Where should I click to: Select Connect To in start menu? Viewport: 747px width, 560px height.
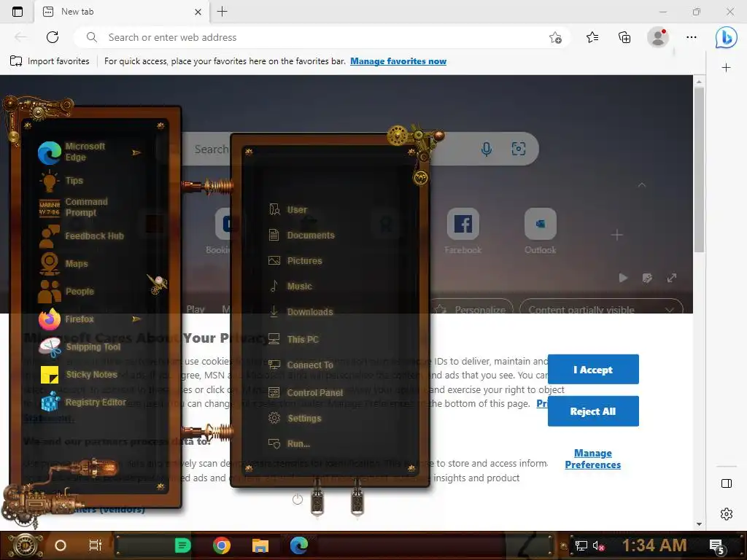(x=301, y=365)
